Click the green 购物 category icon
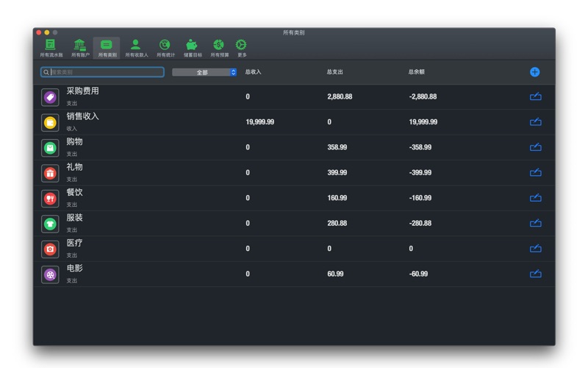 (x=50, y=148)
